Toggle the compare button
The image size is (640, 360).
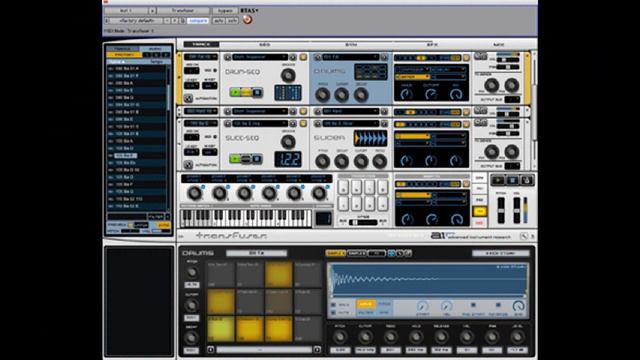click(x=198, y=20)
